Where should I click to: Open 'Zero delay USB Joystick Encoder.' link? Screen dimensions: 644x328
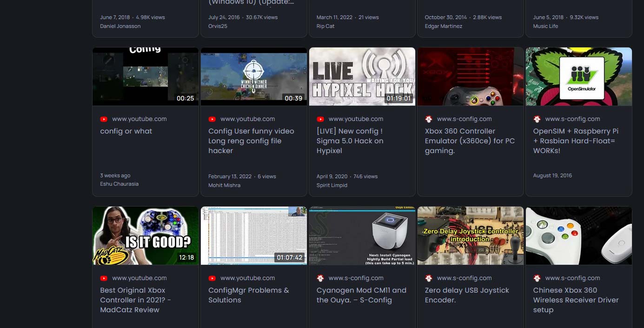click(x=467, y=295)
